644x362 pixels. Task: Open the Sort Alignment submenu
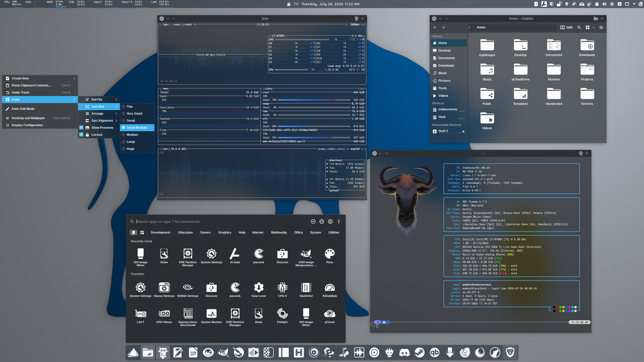pyautogui.click(x=99, y=121)
